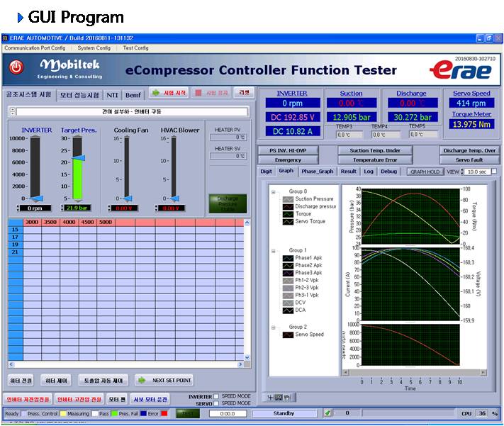Open the Communication Port Config menu
Image resolution: width=504 pixels, height=426 pixels.
[35, 48]
